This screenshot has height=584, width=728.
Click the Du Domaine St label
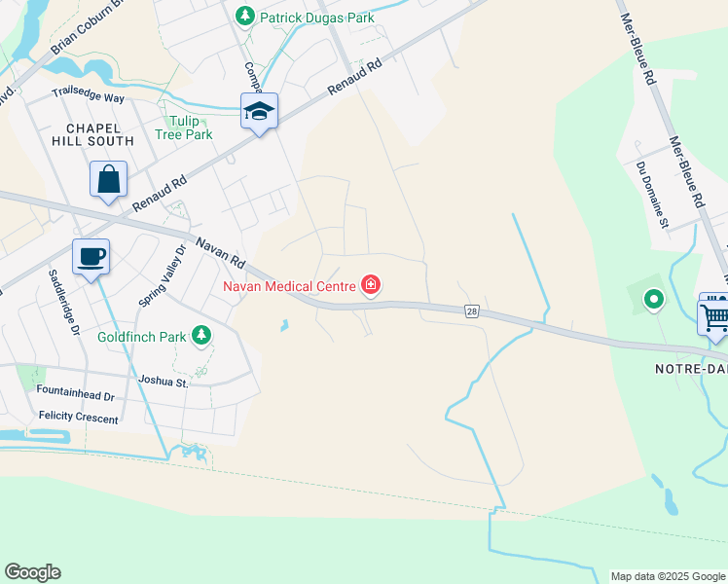[x=652, y=195]
